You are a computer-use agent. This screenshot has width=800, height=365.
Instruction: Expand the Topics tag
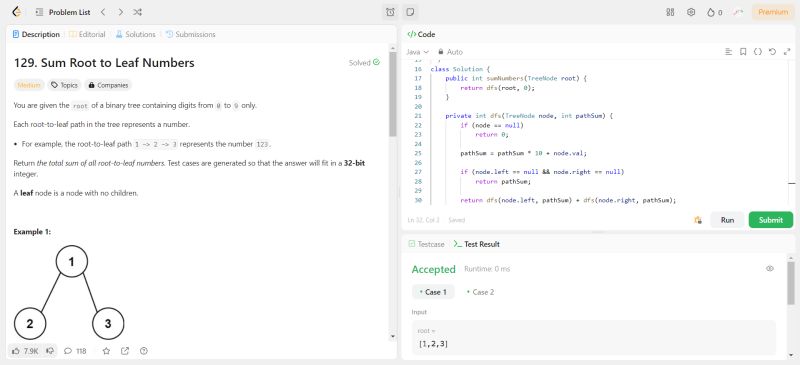click(x=64, y=85)
